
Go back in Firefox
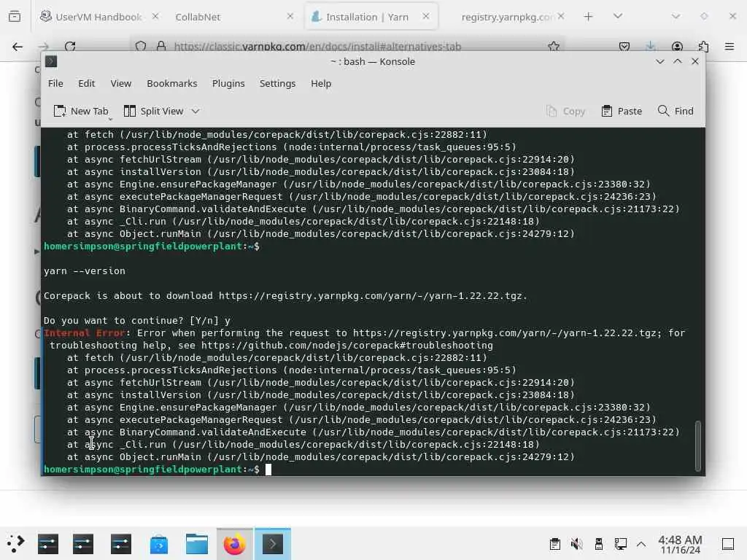point(18,46)
